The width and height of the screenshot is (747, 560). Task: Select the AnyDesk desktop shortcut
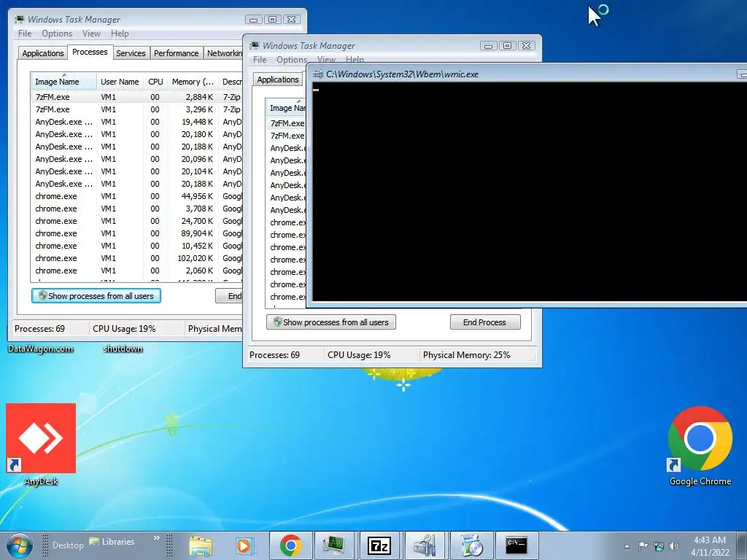point(41,445)
